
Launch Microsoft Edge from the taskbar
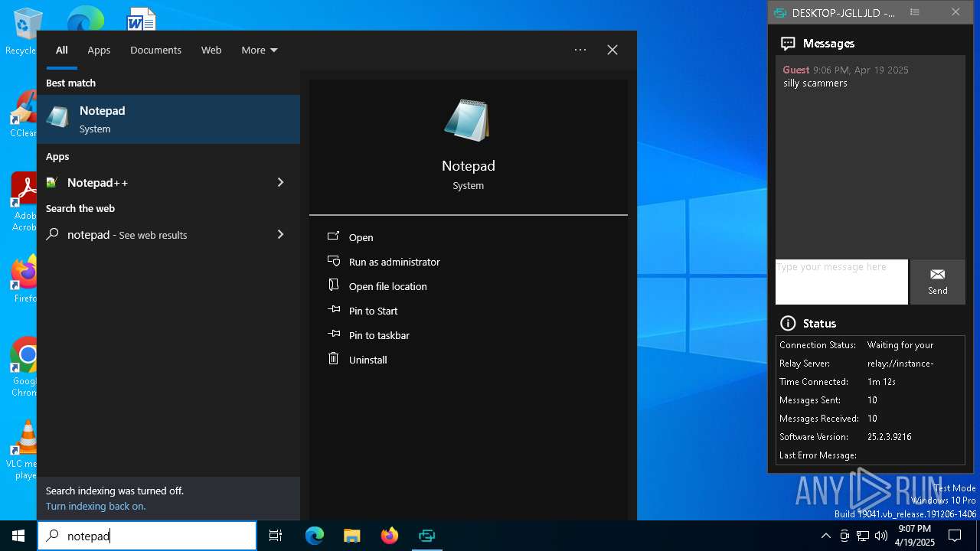pyautogui.click(x=315, y=536)
